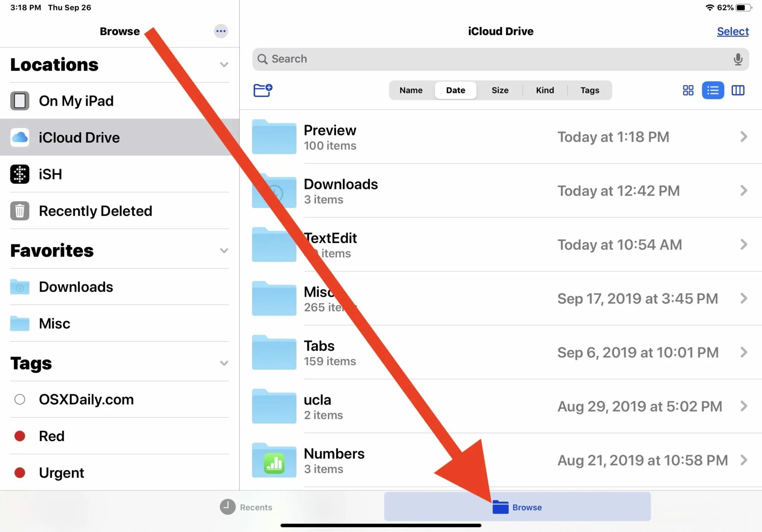Viewport: 762px width, 532px height.
Task: Collapse the Locations section
Action: [x=224, y=65]
